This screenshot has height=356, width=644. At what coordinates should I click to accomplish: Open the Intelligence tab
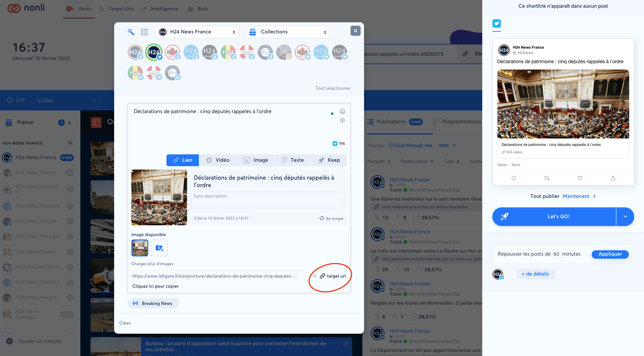tap(159, 9)
